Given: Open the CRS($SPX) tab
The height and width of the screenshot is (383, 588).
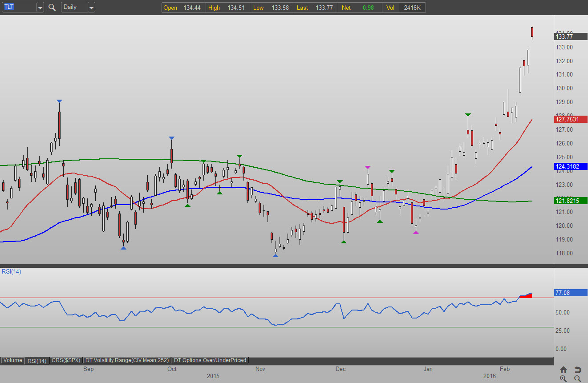Looking at the screenshot, I should (66, 360).
